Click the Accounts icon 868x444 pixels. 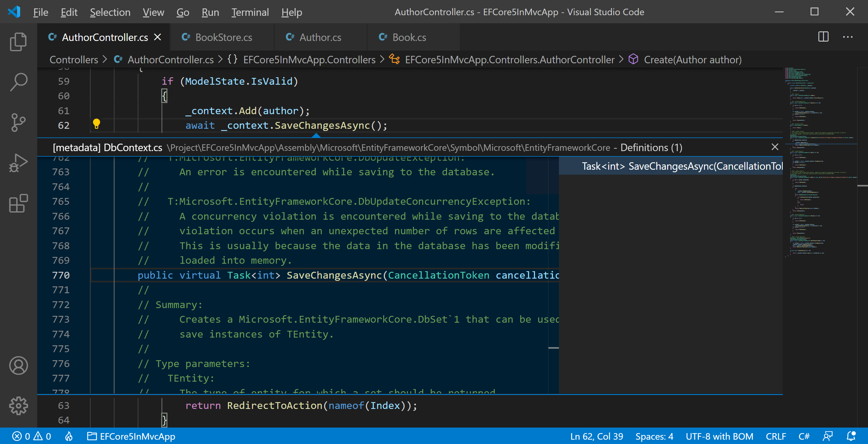[x=18, y=366]
